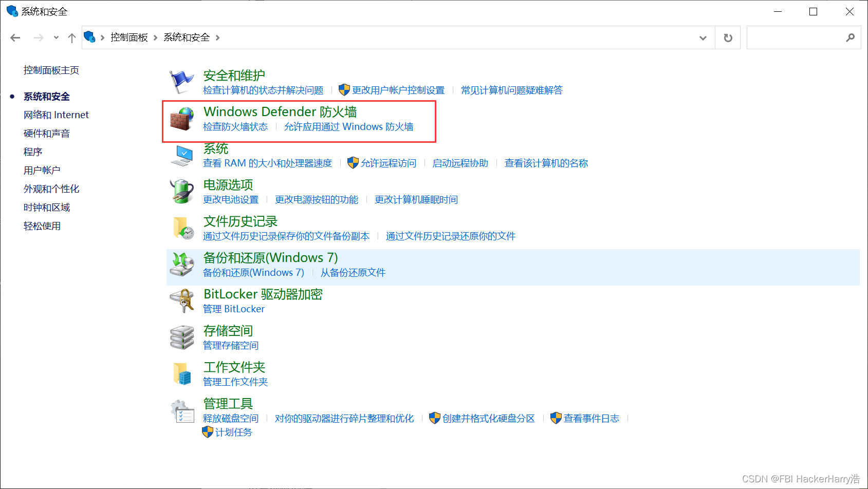Open the 安全和维护 heading
This screenshot has width=868, height=489.
(x=234, y=76)
